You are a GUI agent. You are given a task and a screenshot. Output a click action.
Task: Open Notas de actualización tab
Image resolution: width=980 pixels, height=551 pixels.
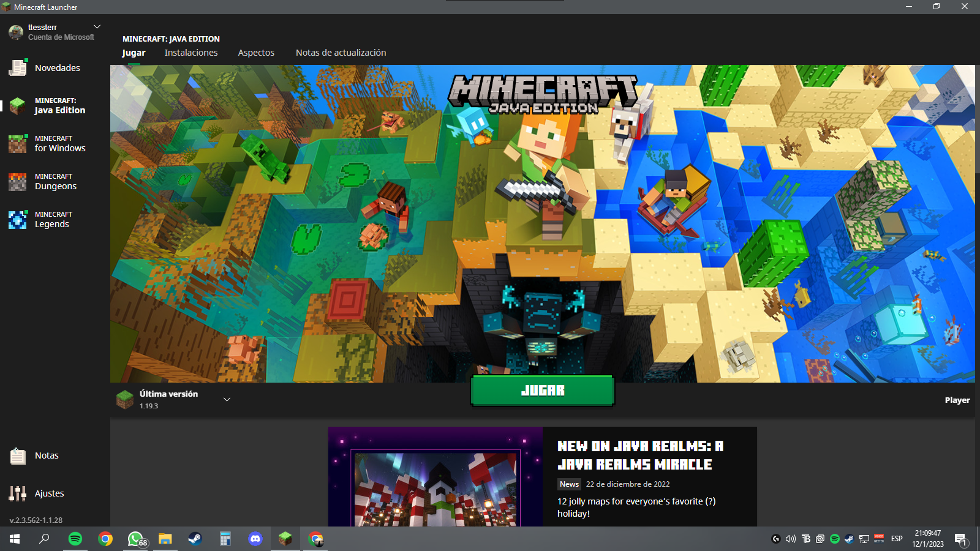(x=341, y=53)
